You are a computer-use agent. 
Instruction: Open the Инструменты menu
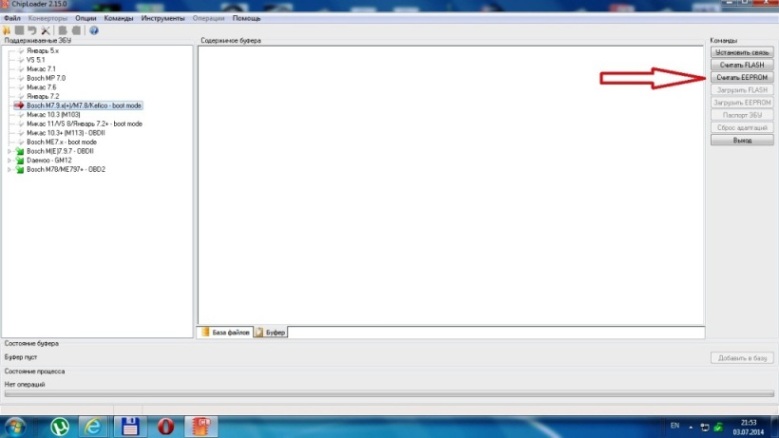(161, 18)
